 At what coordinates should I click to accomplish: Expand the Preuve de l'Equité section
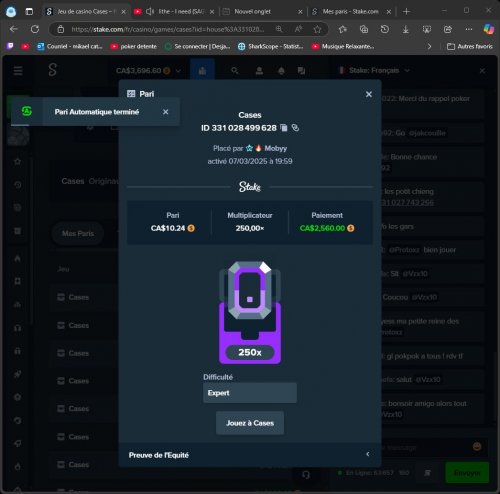250,455
